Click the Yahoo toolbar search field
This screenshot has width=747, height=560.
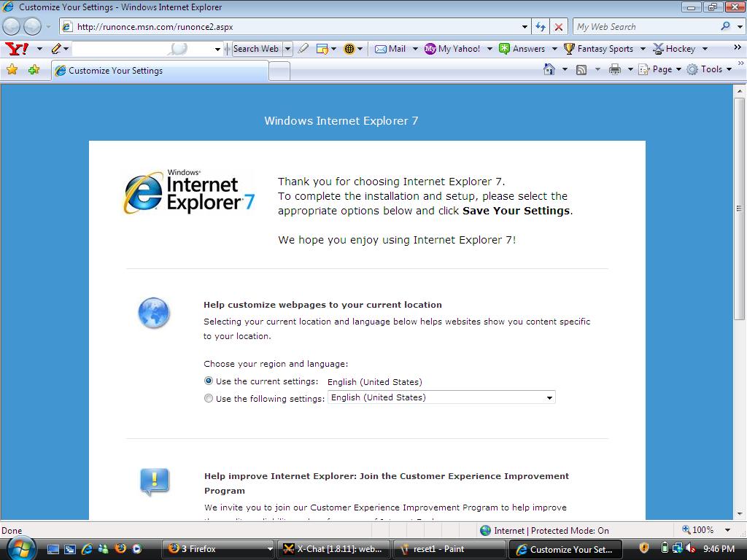pyautogui.click(x=143, y=49)
